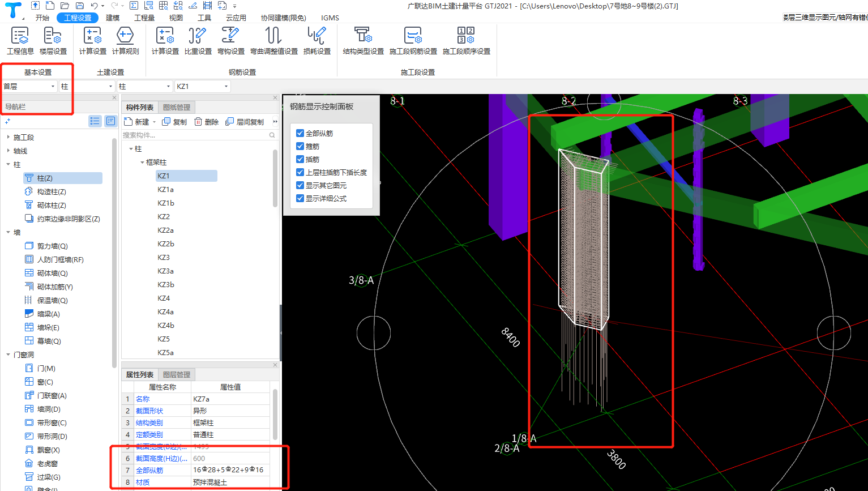Uncheck 插筋 checkbox
This screenshot has width=868, height=491.
300,159
